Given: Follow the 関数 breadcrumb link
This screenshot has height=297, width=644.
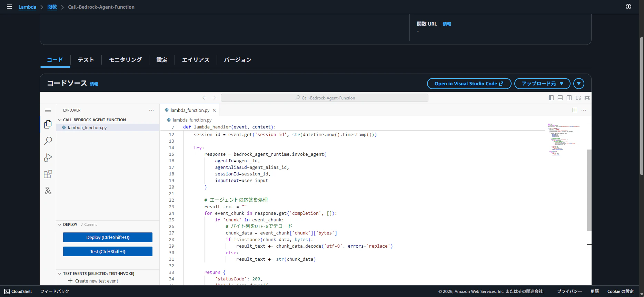Looking at the screenshot, I should pos(52,7).
